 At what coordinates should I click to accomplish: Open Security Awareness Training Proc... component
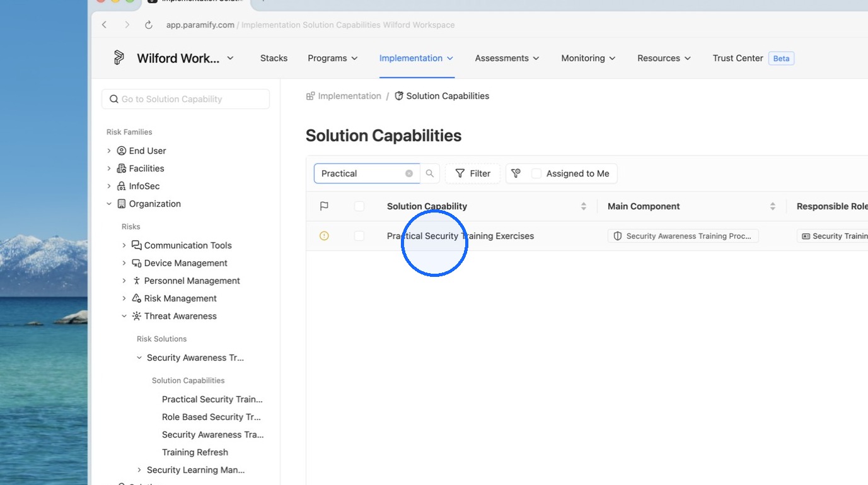click(x=683, y=236)
